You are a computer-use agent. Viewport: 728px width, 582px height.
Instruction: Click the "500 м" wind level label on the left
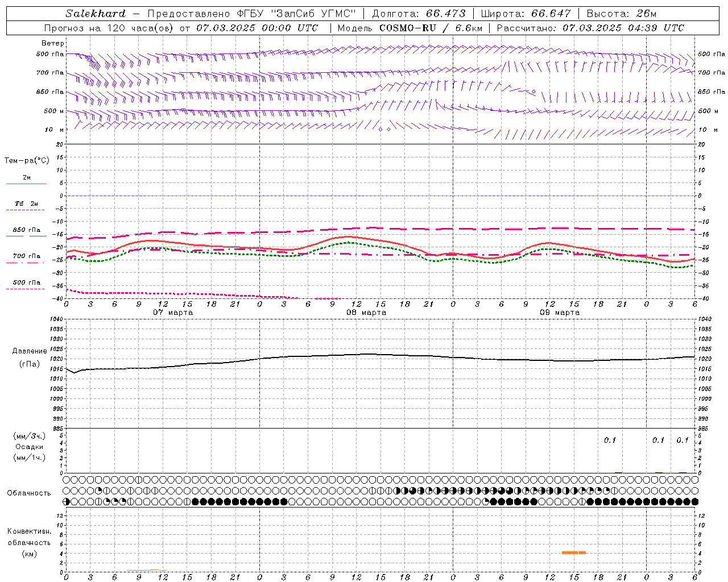(x=54, y=111)
